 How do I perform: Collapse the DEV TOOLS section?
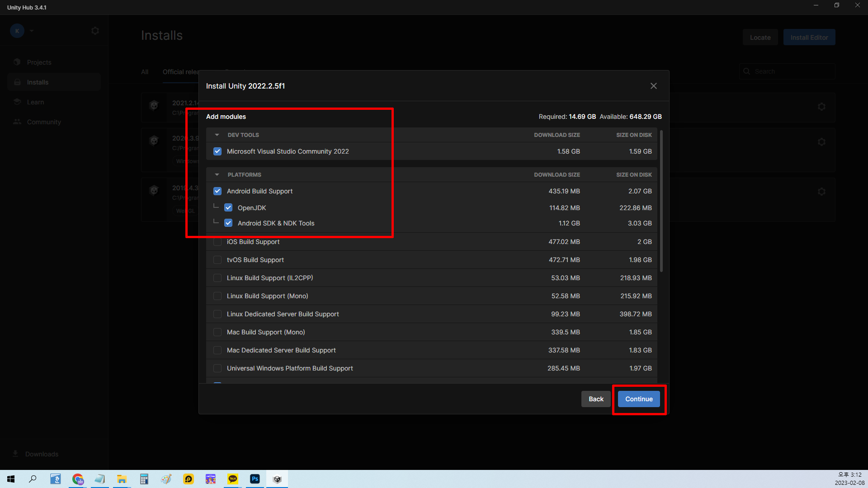[217, 135]
